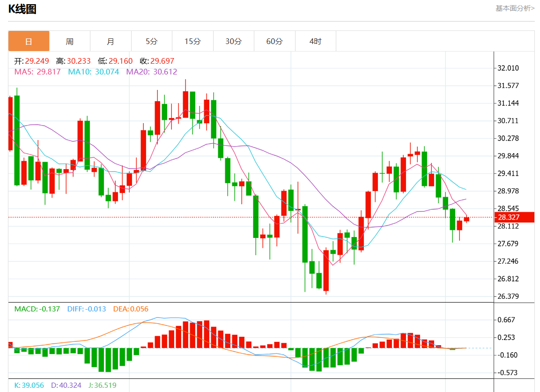This screenshot has height=392, width=540.
Task: Click the 27.246 price axis label
Action: coord(508,261)
